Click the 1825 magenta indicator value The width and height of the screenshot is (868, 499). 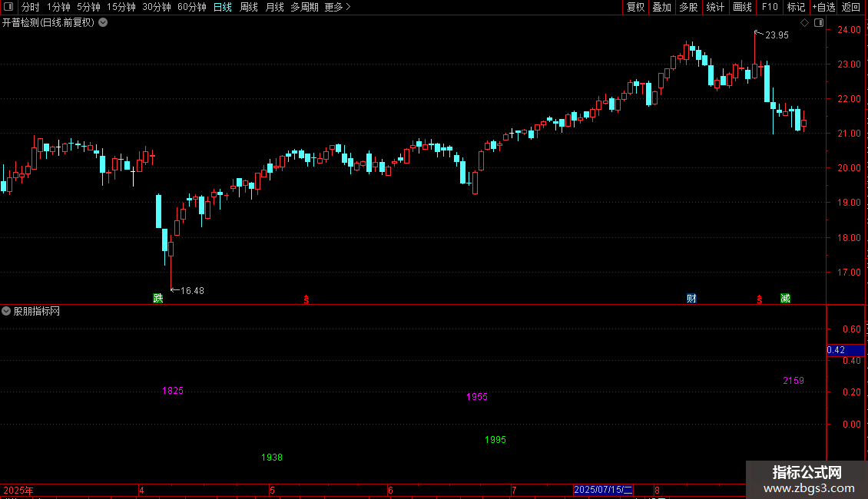coord(173,391)
